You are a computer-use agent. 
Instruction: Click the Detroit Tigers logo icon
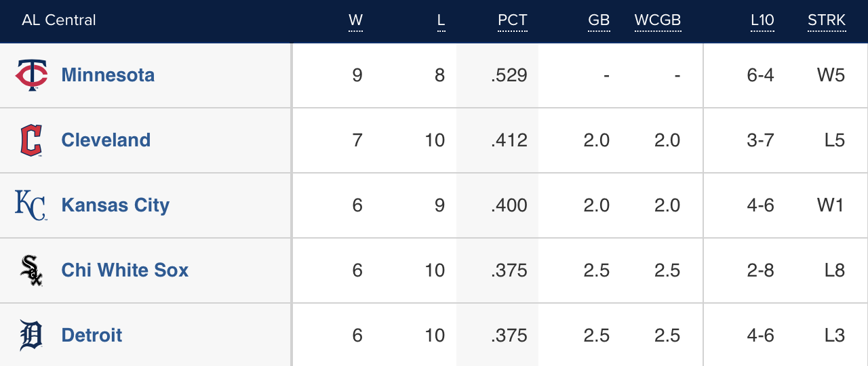pyautogui.click(x=31, y=335)
